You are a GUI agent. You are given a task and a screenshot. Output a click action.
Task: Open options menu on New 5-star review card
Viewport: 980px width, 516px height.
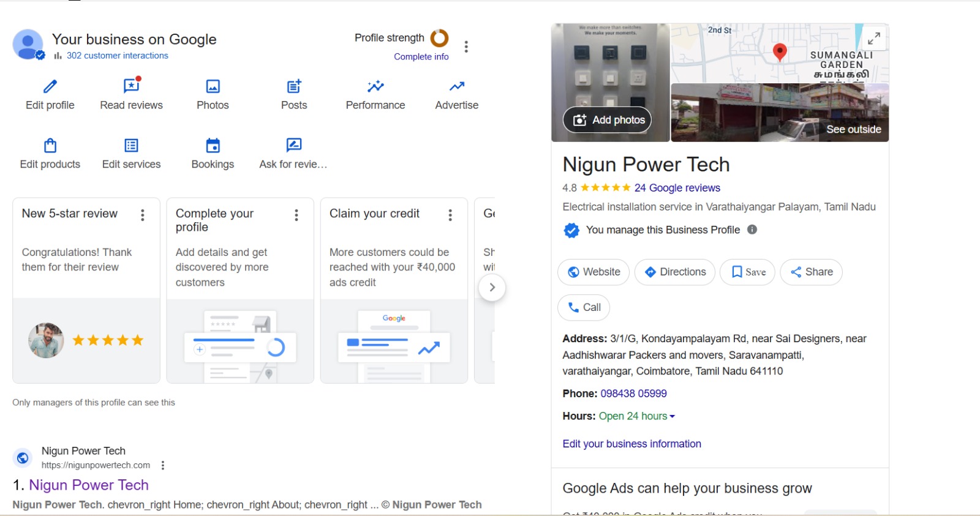143,215
